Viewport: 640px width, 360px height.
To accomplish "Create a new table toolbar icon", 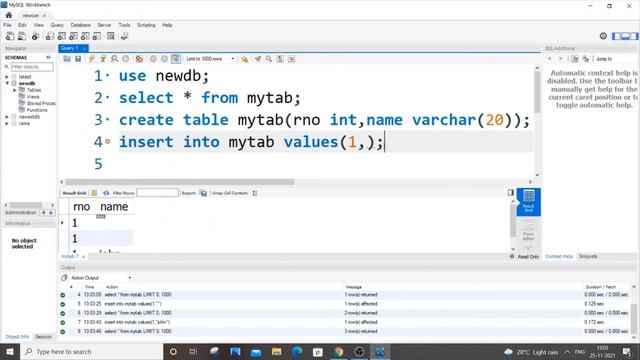I will click(62, 36).
